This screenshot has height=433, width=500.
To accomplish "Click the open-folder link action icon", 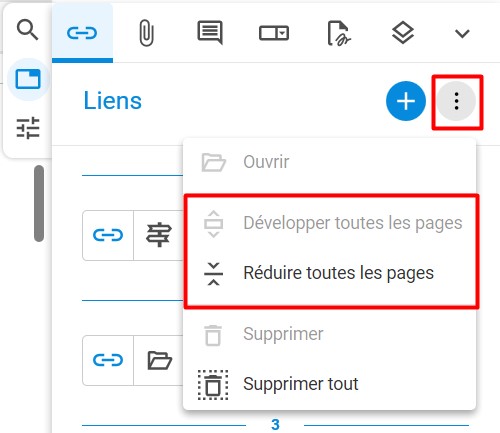I will coord(159,360).
